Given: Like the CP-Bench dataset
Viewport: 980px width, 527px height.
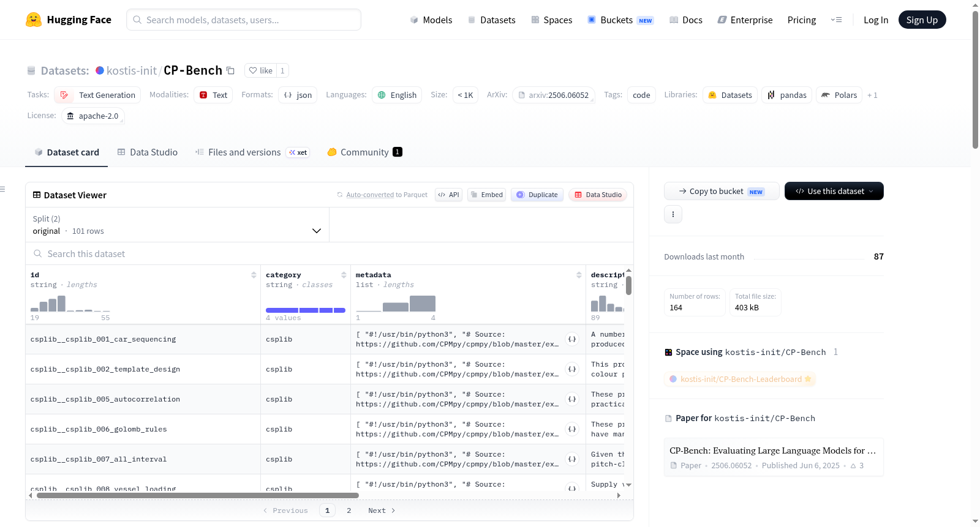Looking at the screenshot, I should pos(260,70).
